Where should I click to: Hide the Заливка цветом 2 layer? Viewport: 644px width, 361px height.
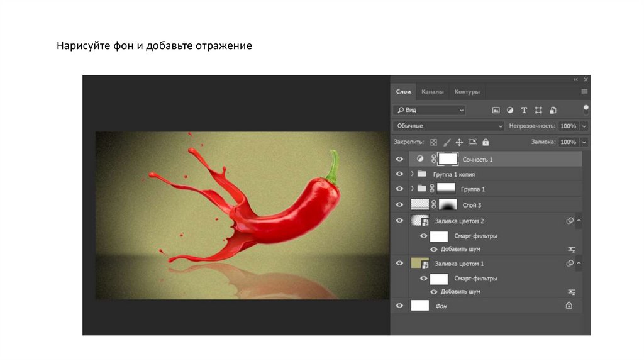click(399, 221)
